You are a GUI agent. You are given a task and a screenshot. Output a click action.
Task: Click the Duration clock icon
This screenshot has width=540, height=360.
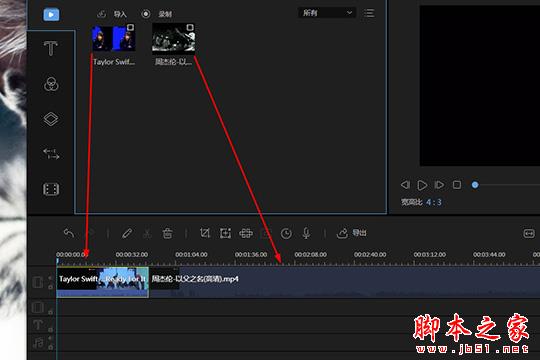(286, 233)
